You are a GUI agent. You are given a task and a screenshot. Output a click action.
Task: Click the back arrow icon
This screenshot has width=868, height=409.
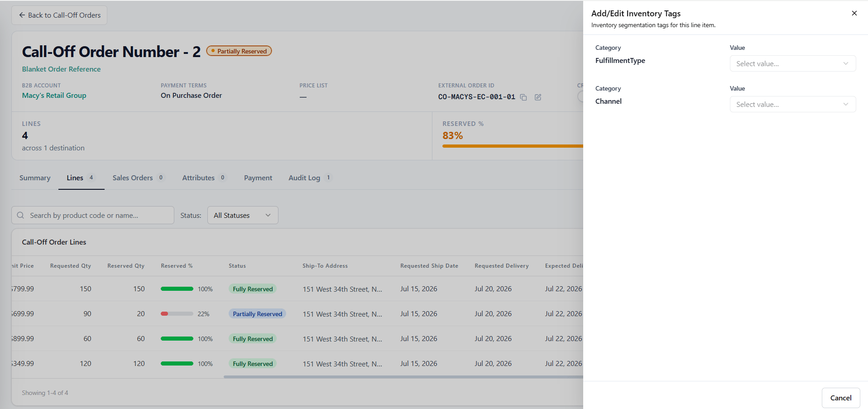(x=22, y=15)
